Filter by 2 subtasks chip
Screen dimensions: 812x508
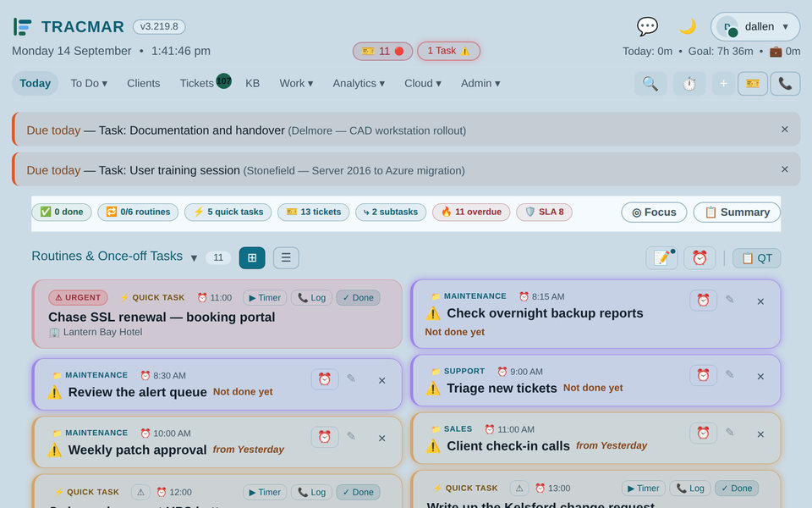391,212
